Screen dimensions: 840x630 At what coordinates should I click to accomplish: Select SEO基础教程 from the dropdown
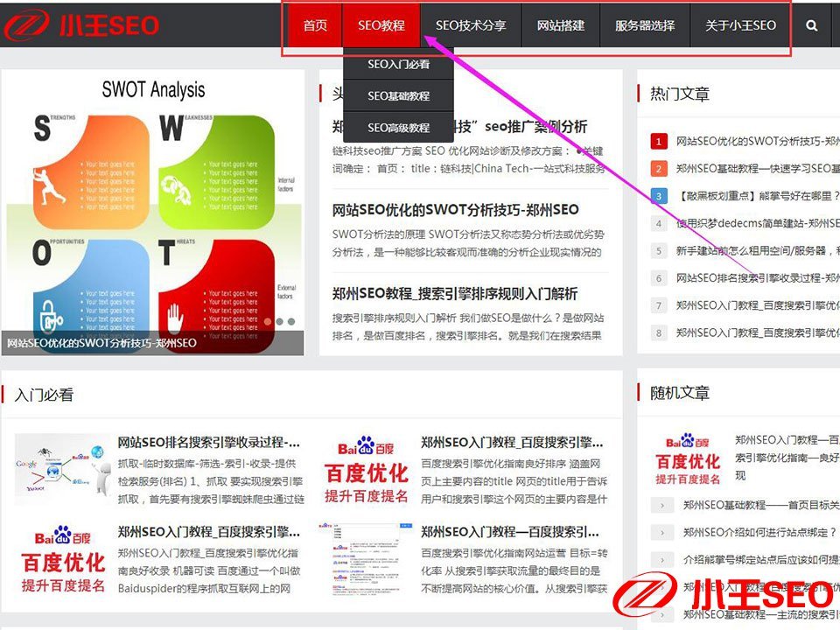coord(399,96)
